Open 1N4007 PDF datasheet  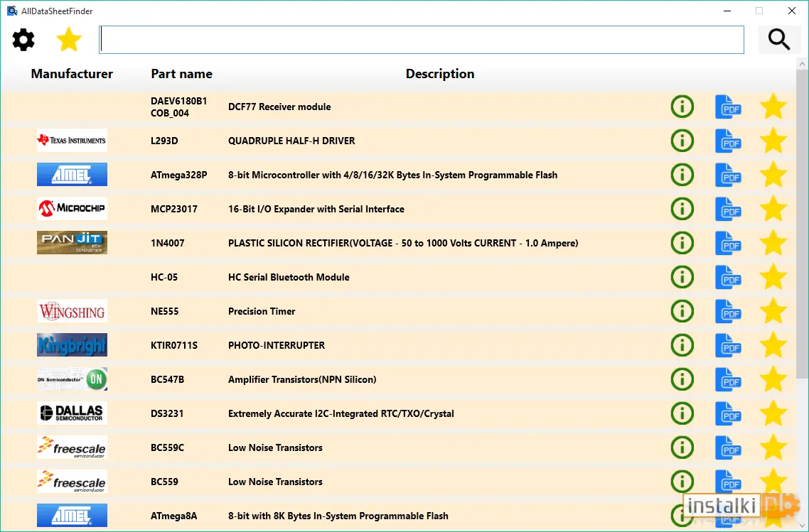(x=728, y=243)
